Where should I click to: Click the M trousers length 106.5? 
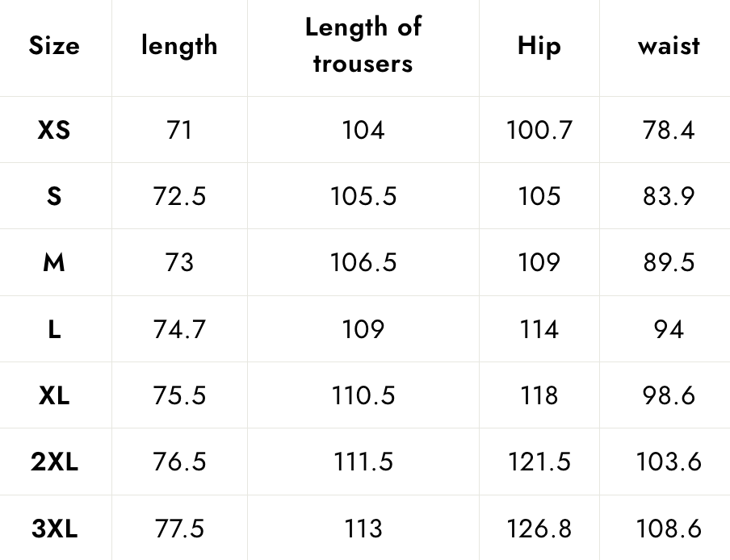coord(363,262)
